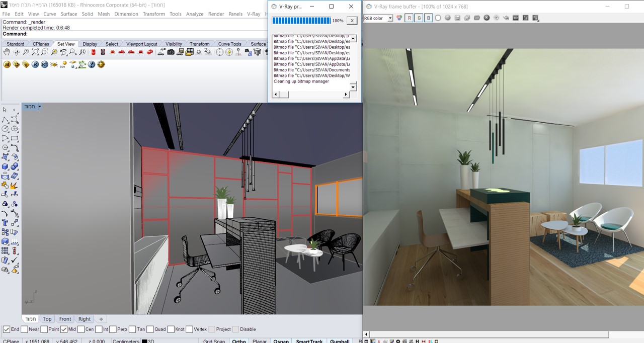This screenshot has height=343, width=644.
Task: Toggle the green G channel button
Action: pyautogui.click(x=419, y=18)
